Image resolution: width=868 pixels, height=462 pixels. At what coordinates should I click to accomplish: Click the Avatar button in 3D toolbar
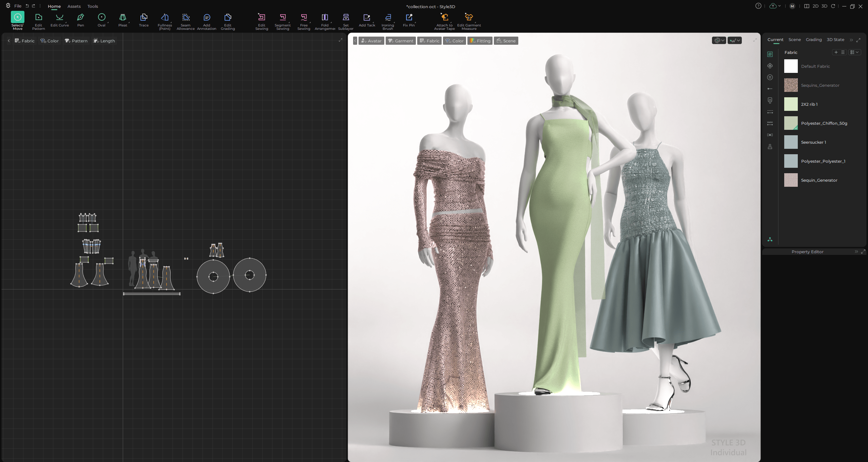[371, 41]
